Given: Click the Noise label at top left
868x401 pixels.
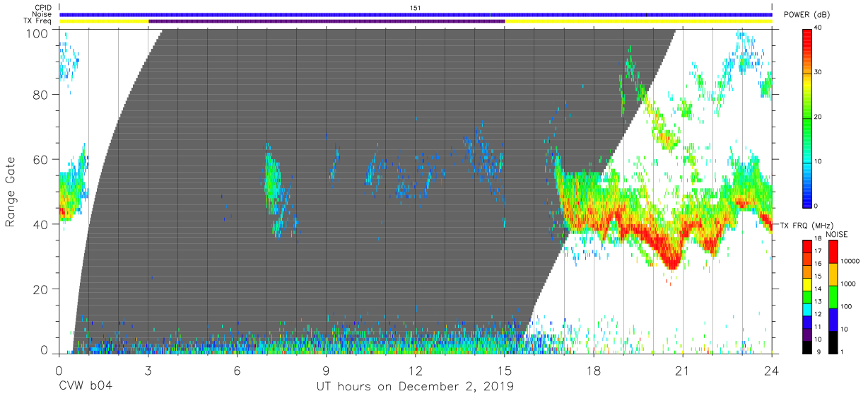Looking at the screenshot, I should pos(42,14).
